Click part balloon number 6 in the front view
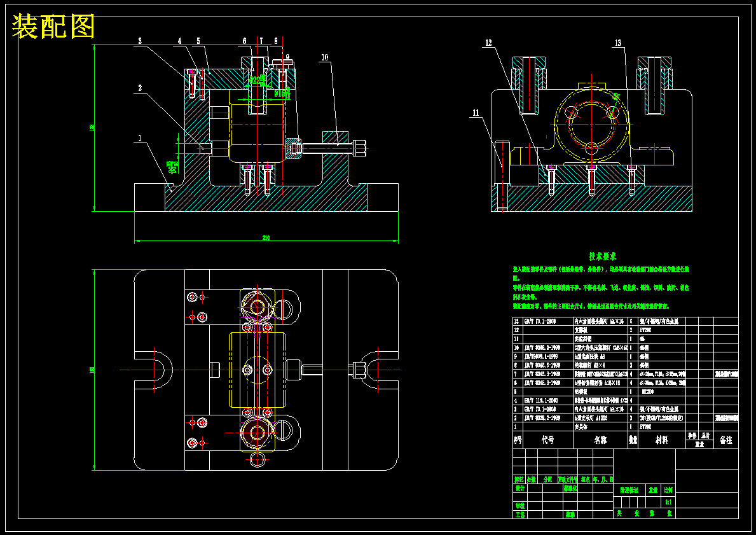This screenshot has width=756, height=535. coord(244,41)
